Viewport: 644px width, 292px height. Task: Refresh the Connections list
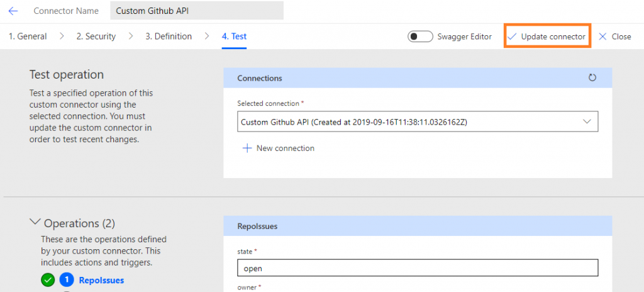pyautogui.click(x=592, y=78)
